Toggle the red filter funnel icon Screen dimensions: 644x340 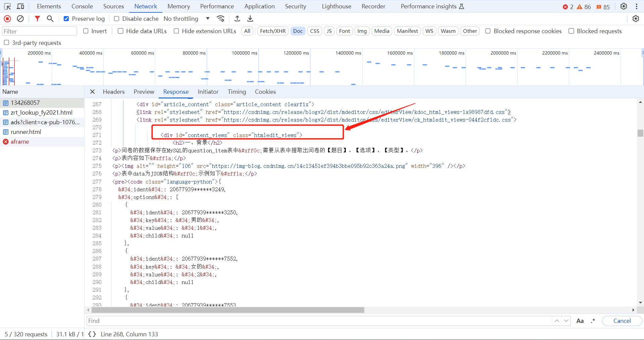pyautogui.click(x=37, y=19)
